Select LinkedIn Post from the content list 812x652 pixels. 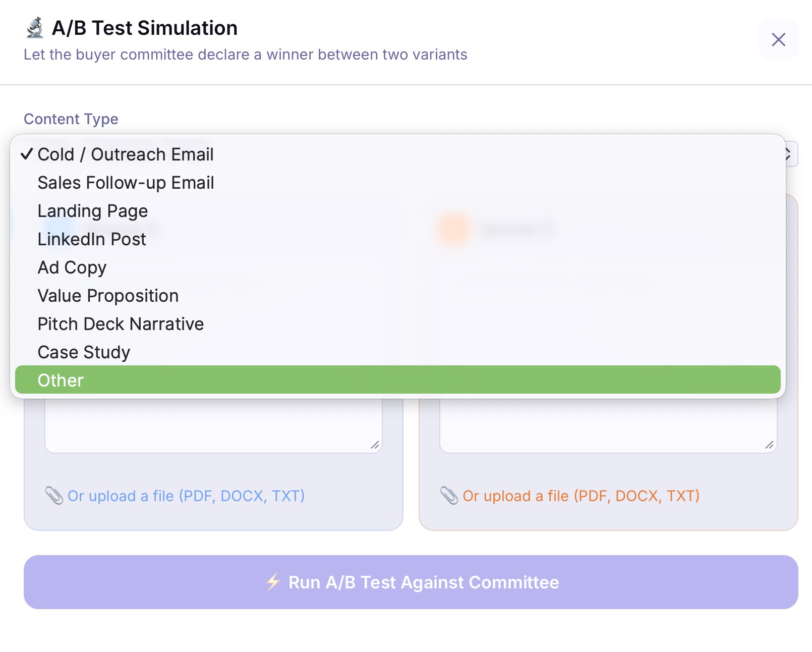91,239
